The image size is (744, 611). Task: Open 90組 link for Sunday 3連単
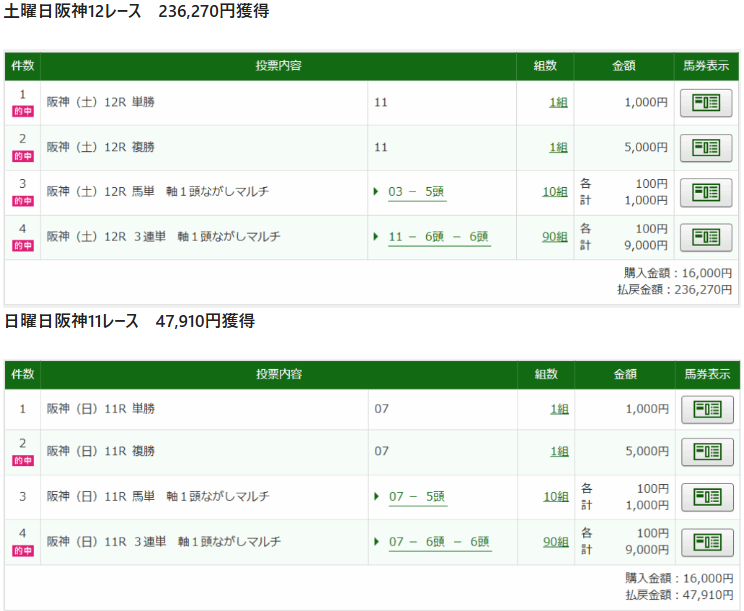click(x=555, y=542)
